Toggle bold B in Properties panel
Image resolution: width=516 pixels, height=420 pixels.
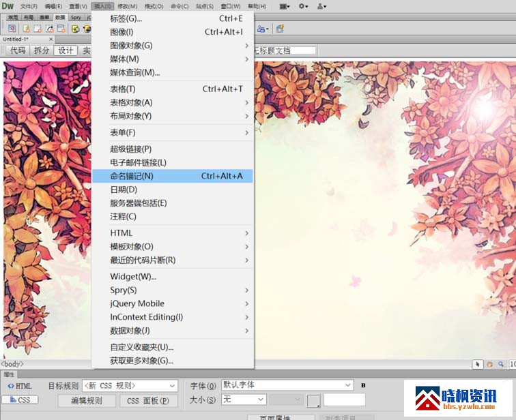363,385
